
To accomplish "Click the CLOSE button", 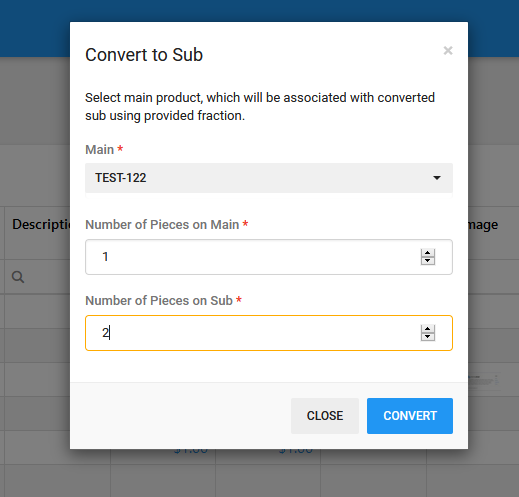I will pyautogui.click(x=325, y=416).
